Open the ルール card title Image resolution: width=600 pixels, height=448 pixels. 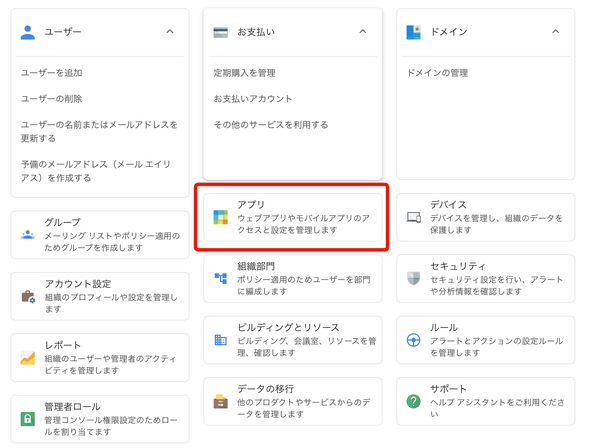pyautogui.click(x=444, y=327)
